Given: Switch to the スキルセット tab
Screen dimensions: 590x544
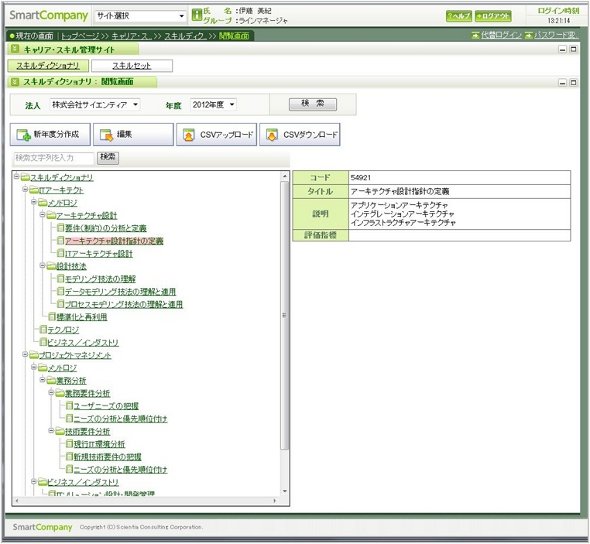Looking at the screenshot, I should coord(132,66).
